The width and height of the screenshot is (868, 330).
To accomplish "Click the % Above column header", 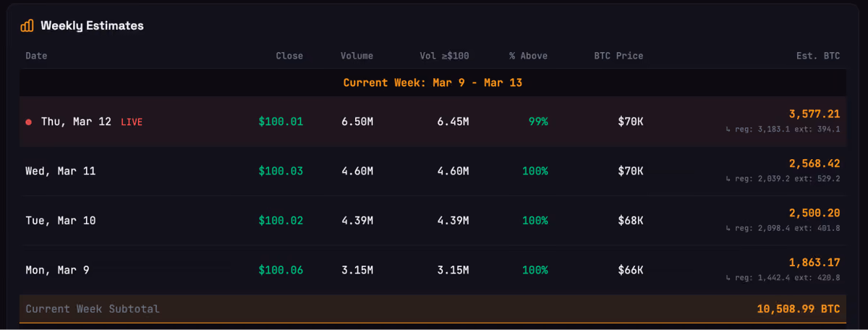I will 528,56.
